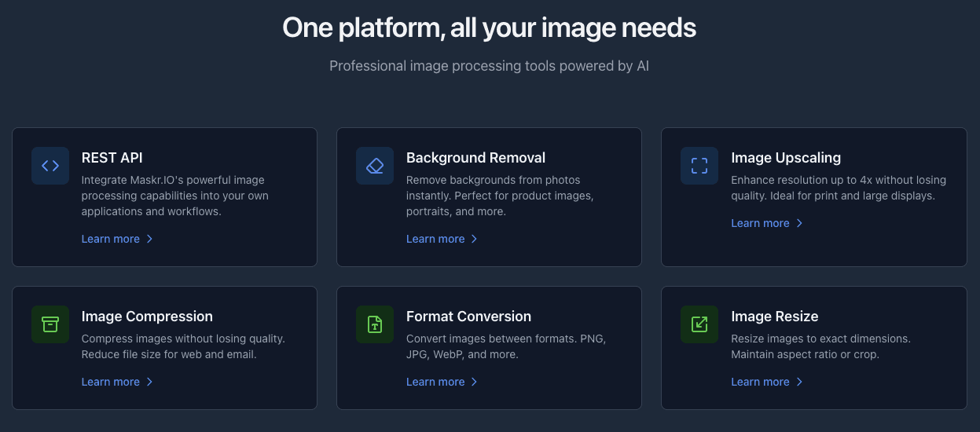Screen dimensions: 980x432
Task: Click the Image Upscaling frame corners icon
Action: 699,166
